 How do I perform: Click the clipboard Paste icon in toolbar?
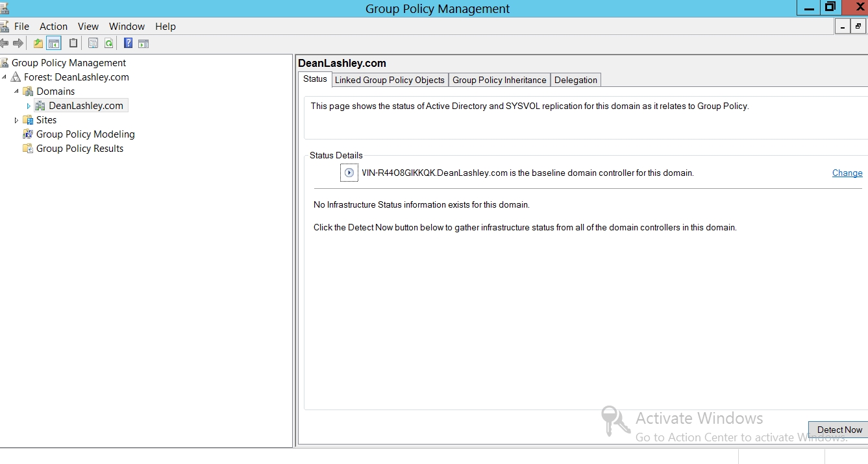(x=73, y=43)
